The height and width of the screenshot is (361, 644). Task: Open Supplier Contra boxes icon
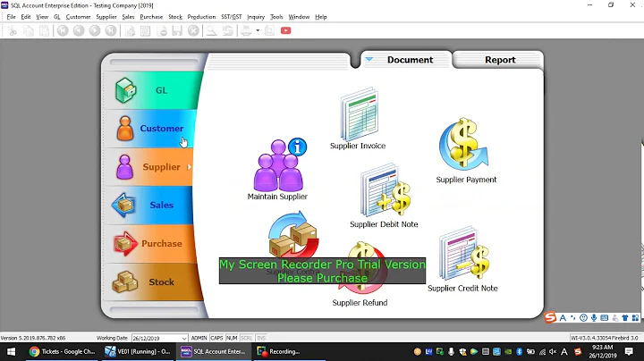click(293, 234)
